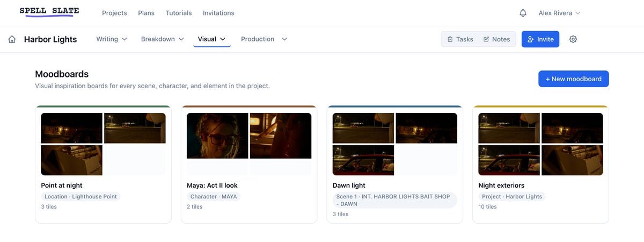Click red car thumbnail in Dawn light card
644x242 pixels.
click(x=363, y=160)
